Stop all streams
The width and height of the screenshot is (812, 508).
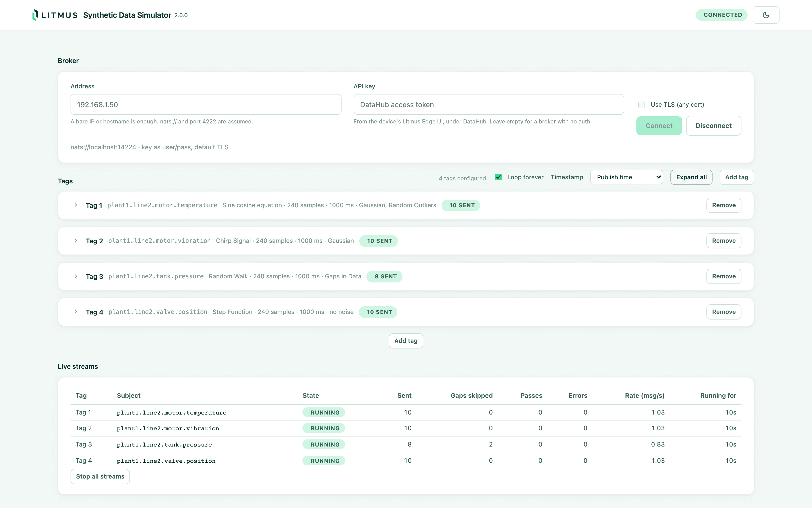[x=100, y=477]
